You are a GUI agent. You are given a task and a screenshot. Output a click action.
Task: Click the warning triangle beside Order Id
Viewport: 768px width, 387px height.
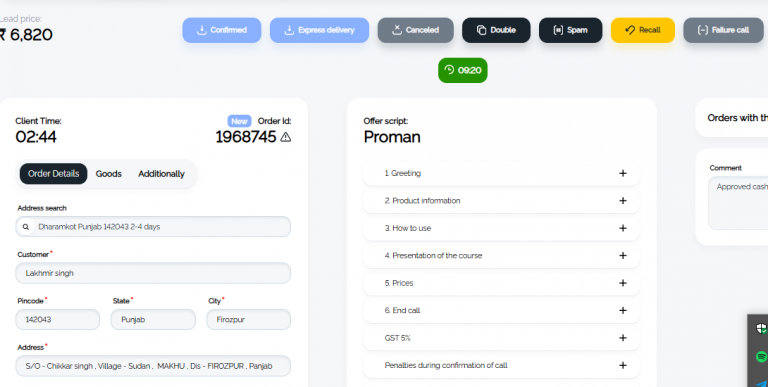click(x=286, y=137)
